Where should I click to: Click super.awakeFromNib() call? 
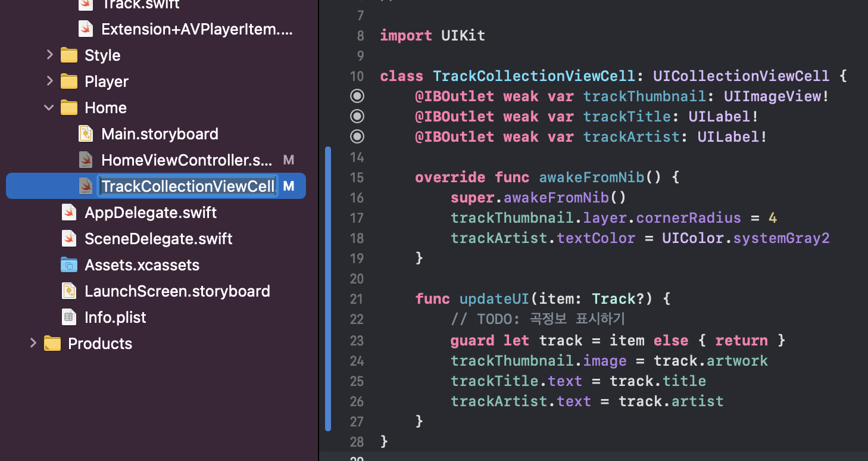pyautogui.click(x=539, y=197)
